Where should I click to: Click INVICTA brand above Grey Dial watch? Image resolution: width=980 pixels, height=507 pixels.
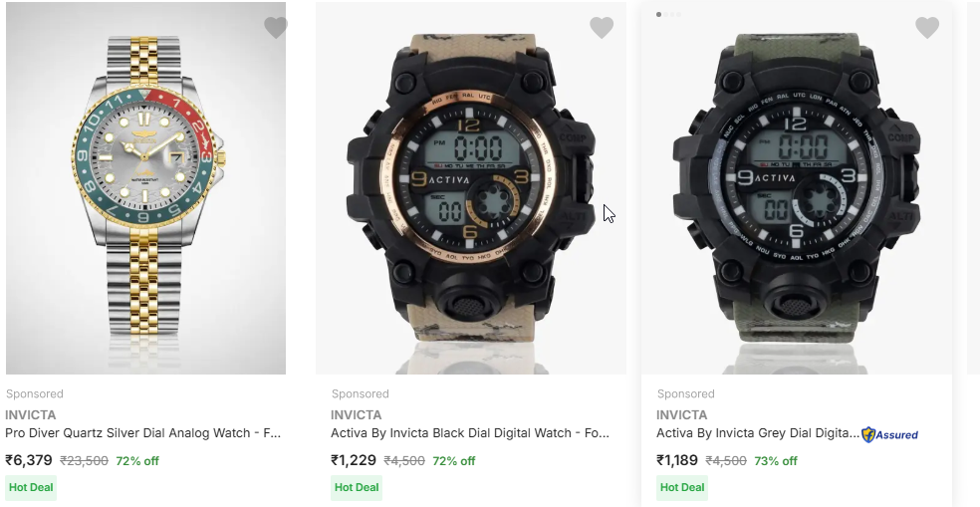(x=682, y=414)
